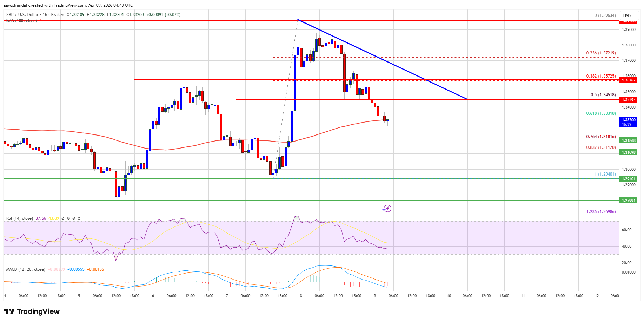Click the USD currency selector
Screen dimensions: 644x322
[x=627, y=15]
